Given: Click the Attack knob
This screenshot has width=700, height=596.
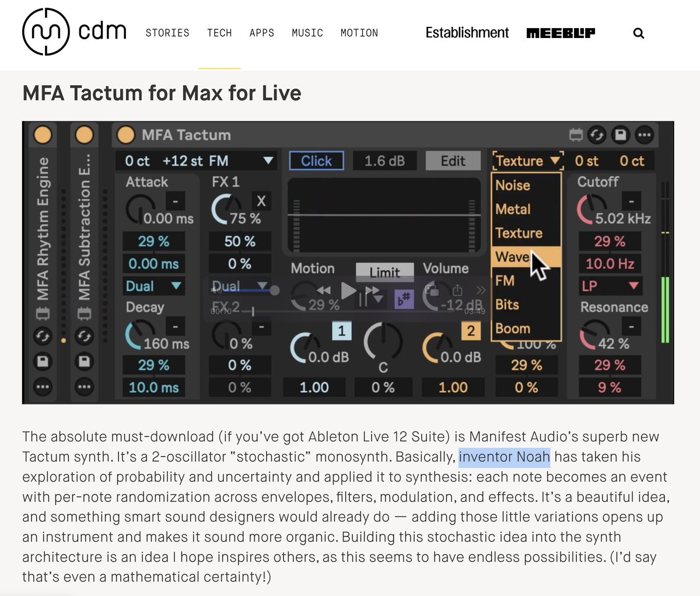Looking at the screenshot, I should [140, 209].
